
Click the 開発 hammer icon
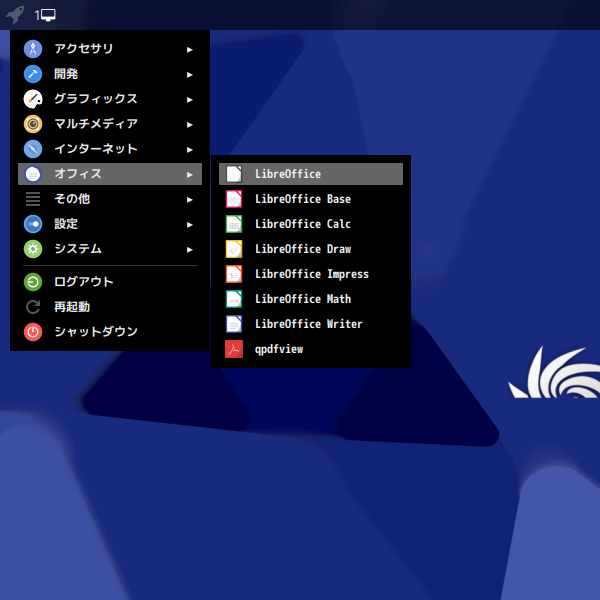click(x=33, y=74)
